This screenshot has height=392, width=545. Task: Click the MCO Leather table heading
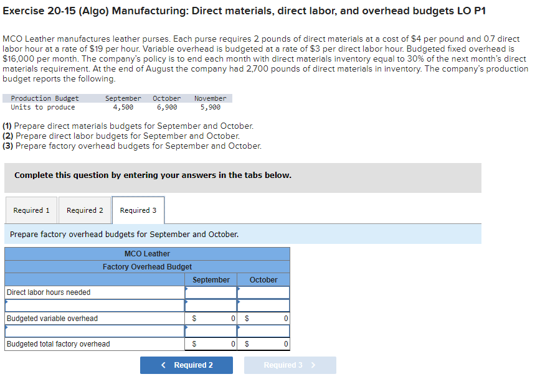(147, 254)
